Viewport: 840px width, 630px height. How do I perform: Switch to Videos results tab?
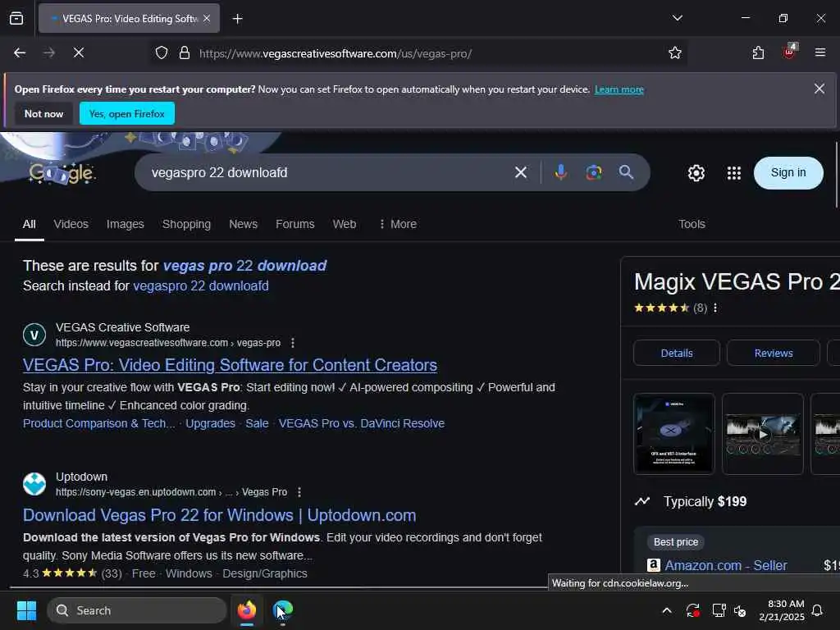coord(71,225)
